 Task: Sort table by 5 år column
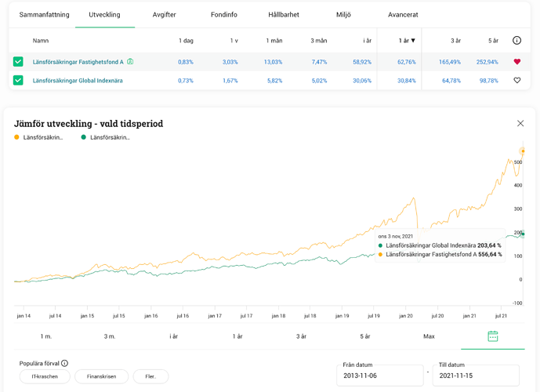(493, 41)
